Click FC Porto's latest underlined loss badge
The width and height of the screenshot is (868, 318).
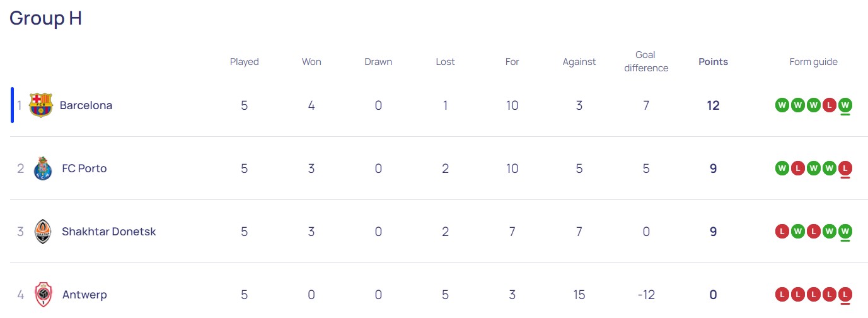coord(845,168)
